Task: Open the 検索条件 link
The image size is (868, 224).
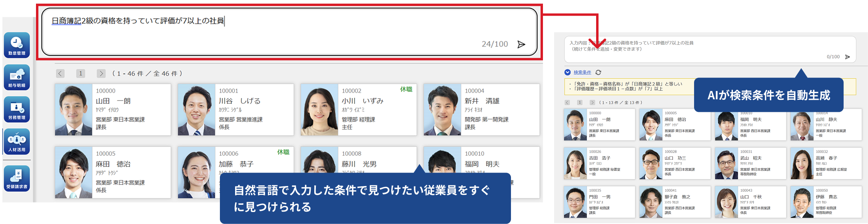Action: [583, 72]
